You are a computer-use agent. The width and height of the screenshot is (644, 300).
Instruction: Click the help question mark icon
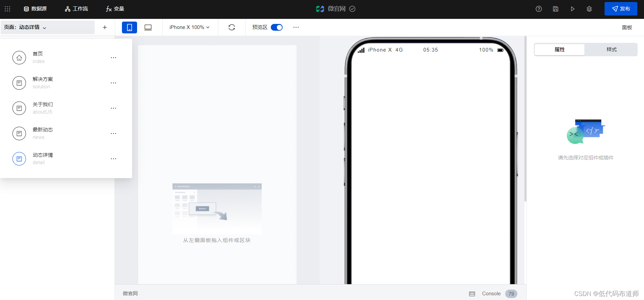pyautogui.click(x=539, y=9)
